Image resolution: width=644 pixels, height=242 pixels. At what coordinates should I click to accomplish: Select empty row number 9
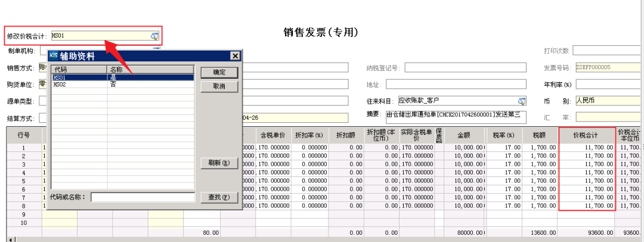[x=24, y=214]
